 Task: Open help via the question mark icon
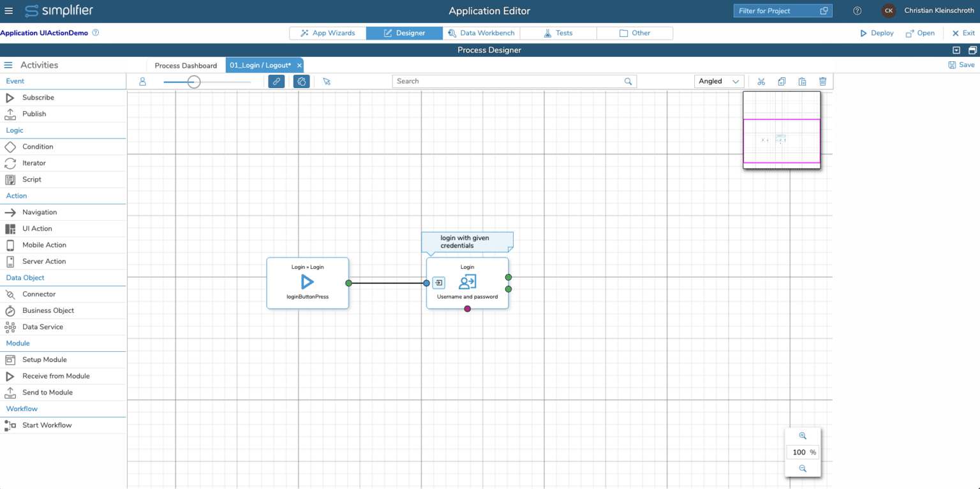coord(857,11)
